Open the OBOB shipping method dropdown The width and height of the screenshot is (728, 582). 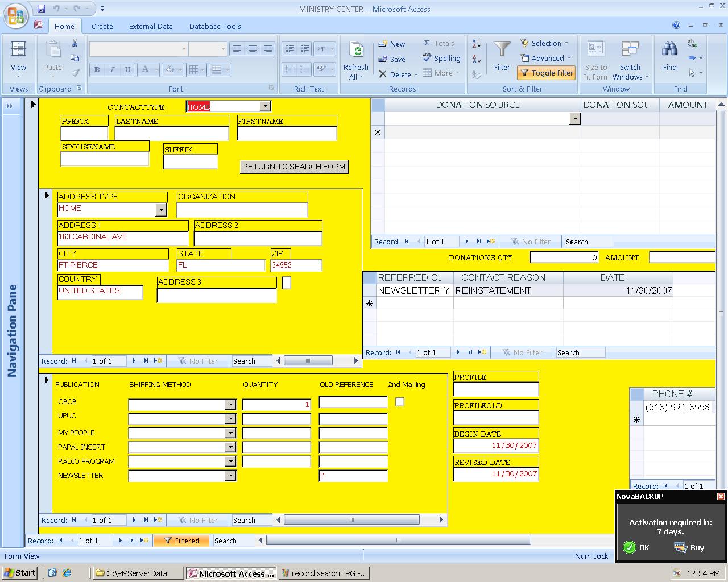click(x=230, y=405)
